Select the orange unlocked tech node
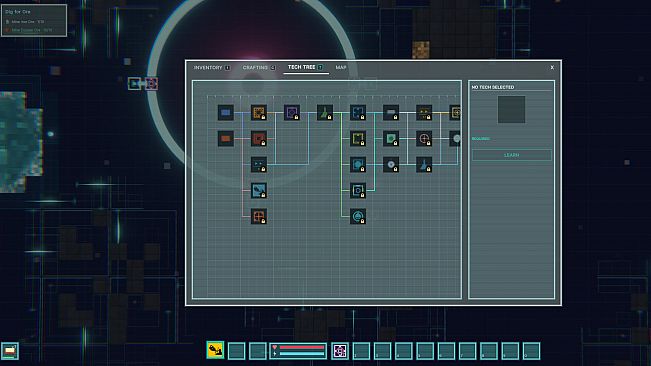 (x=225, y=139)
